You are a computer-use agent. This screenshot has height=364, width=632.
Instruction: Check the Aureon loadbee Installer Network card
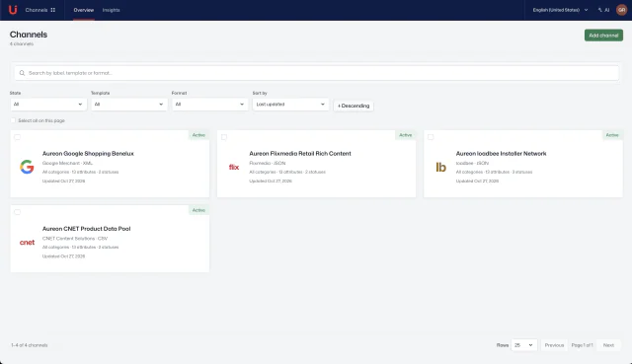pyautogui.click(x=431, y=137)
